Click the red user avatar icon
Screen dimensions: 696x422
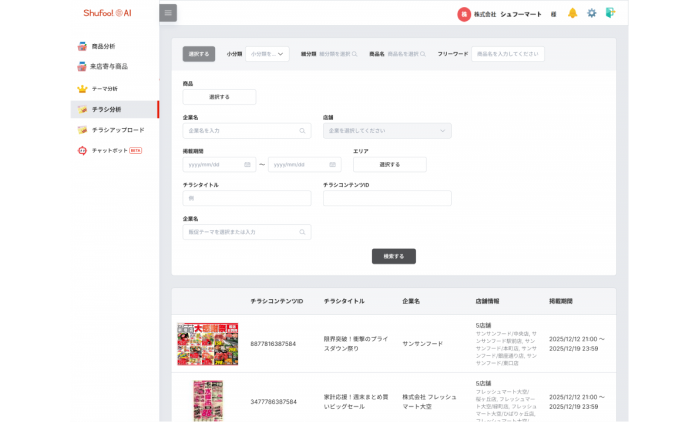(463, 14)
